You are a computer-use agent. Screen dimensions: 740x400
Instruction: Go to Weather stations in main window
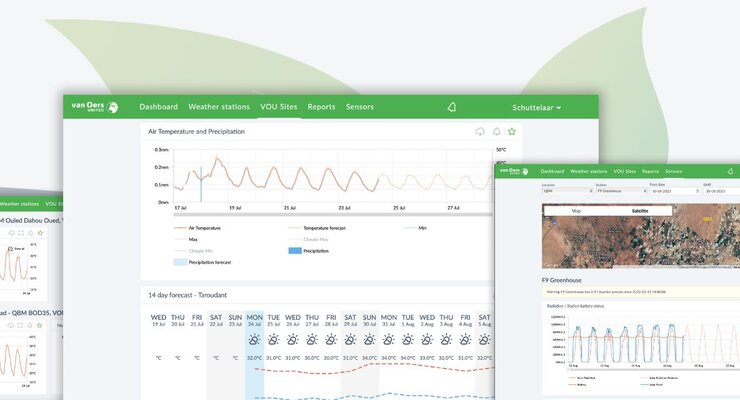tap(219, 107)
